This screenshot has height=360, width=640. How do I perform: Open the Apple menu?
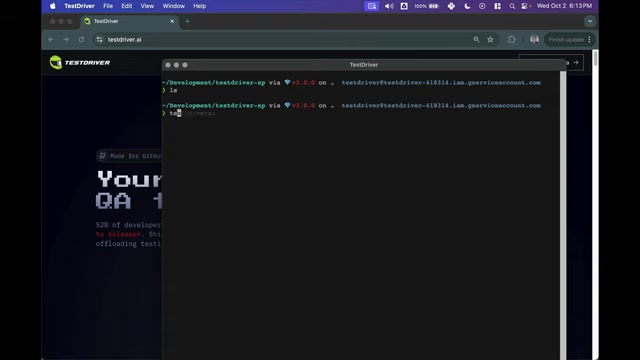tap(53, 6)
